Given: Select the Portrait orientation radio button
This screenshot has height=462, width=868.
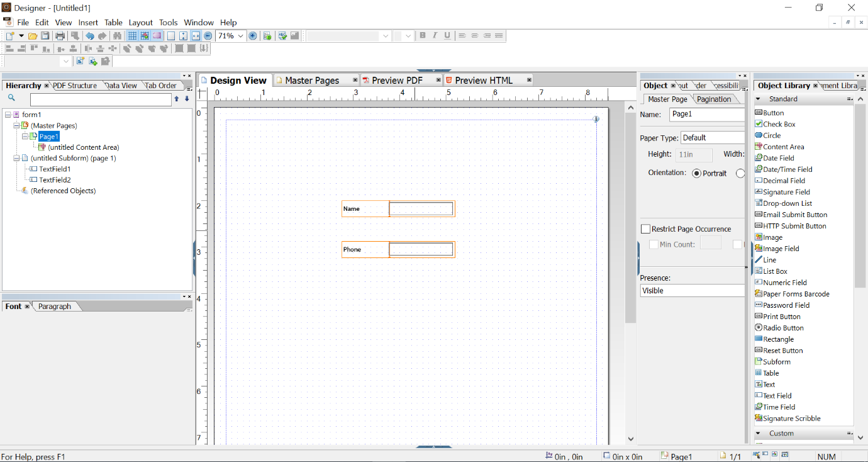Looking at the screenshot, I should tap(696, 173).
